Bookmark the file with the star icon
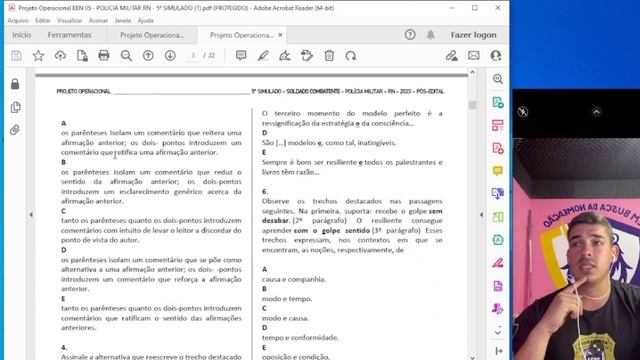640x360 pixels. tap(38, 56)
